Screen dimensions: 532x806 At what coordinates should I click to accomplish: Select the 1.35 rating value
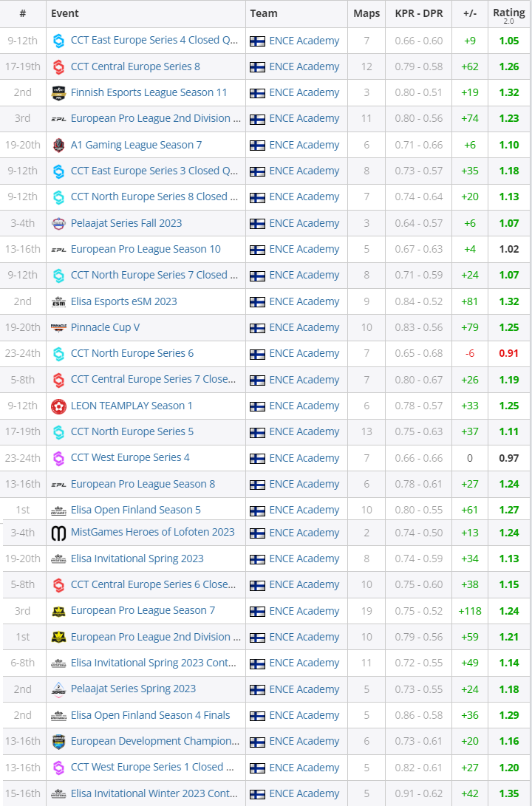tap(509, 793)
